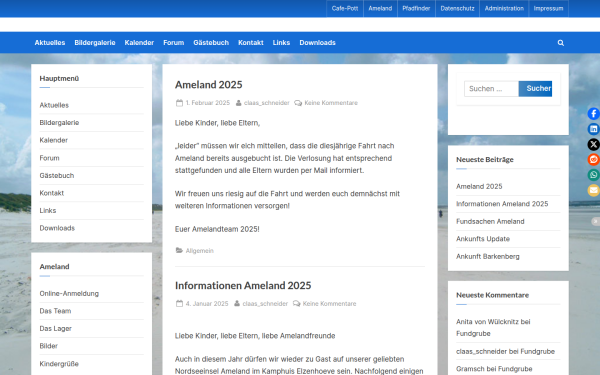
Task: Go to Gästebuch in blue navigation bar
Action: (211, 42)
